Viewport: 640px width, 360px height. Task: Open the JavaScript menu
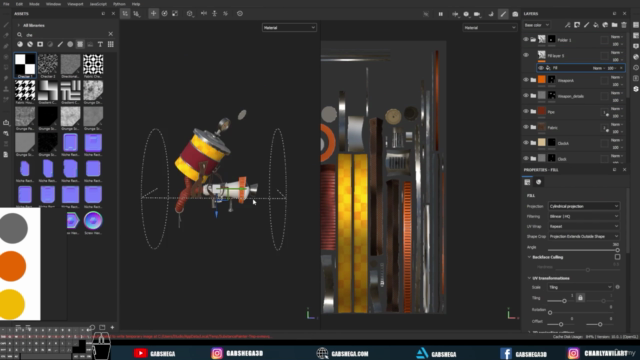point(98,4)
